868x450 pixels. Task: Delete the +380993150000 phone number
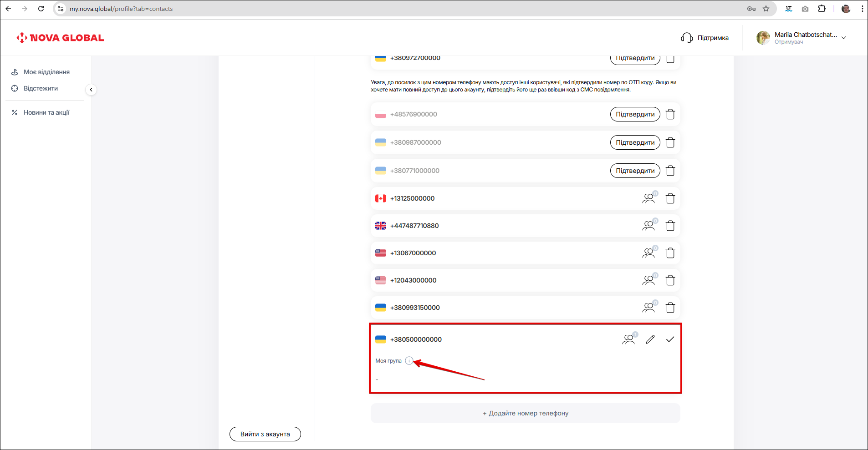[670, 308]
